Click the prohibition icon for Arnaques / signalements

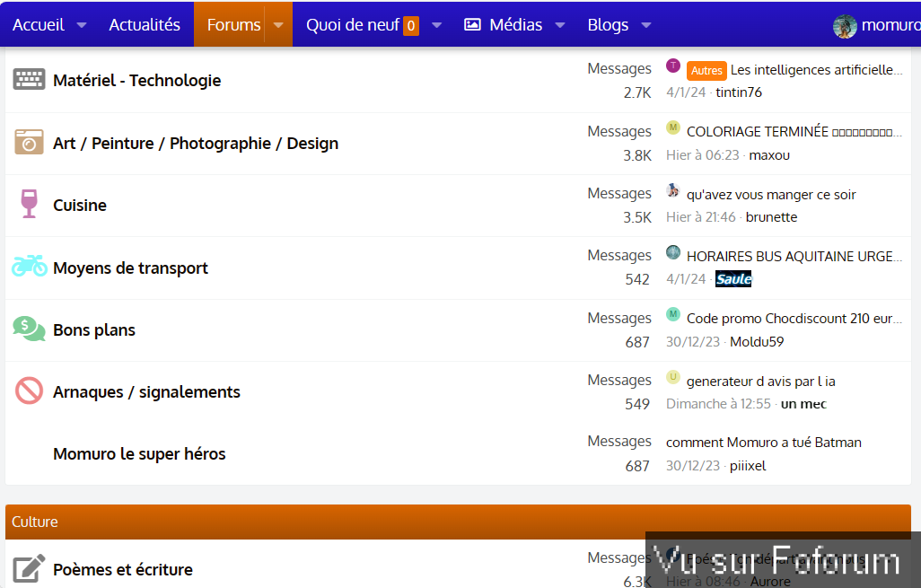[29, 391]
